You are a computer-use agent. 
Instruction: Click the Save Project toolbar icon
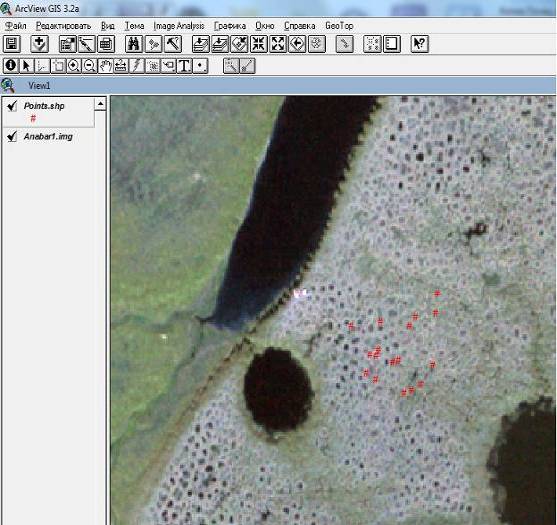pos(12,44)
